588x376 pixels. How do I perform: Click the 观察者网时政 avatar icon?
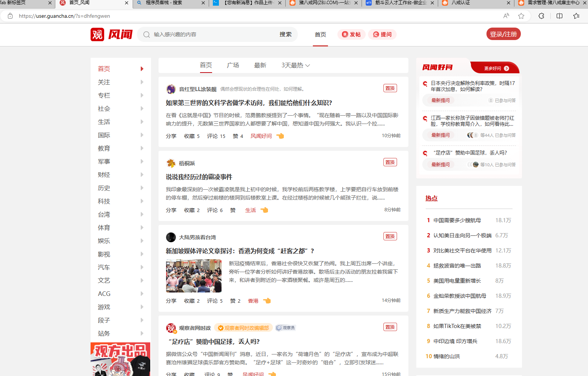tap(171, 328)
